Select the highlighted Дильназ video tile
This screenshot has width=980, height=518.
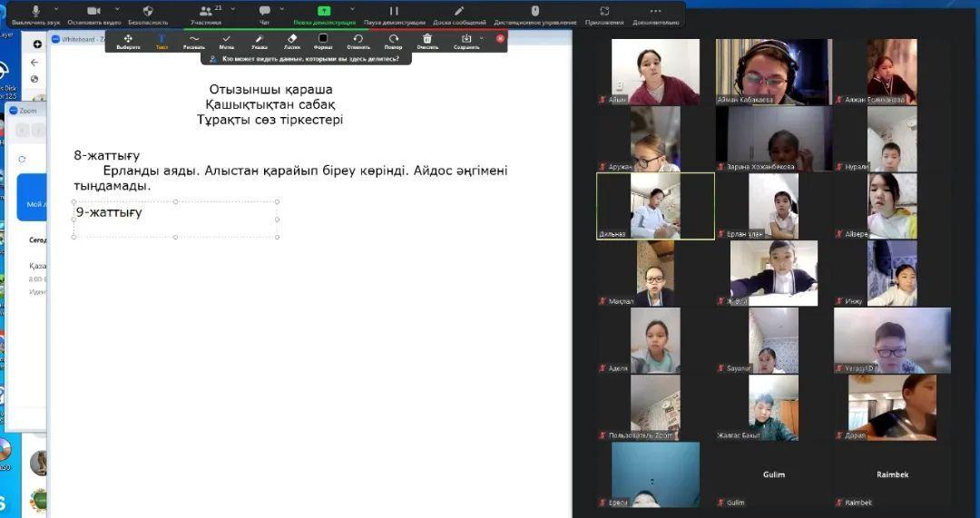655,206
